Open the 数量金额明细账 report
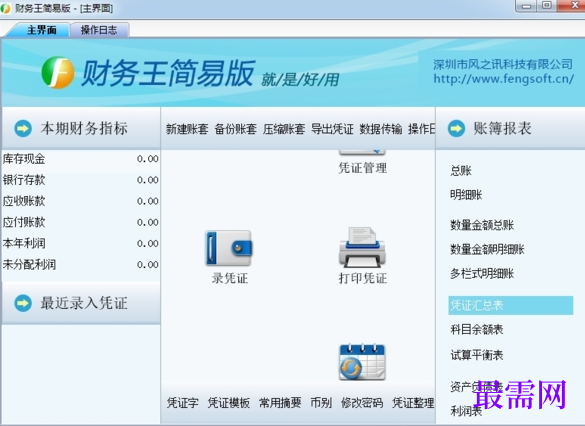This screenshot has width=585, height=426. [x=487, y=249]
